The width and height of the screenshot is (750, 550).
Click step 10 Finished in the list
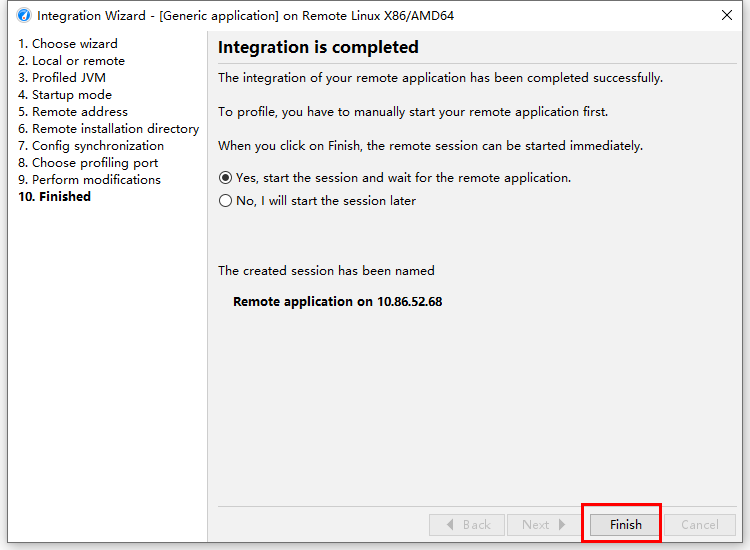pos(55,197)
